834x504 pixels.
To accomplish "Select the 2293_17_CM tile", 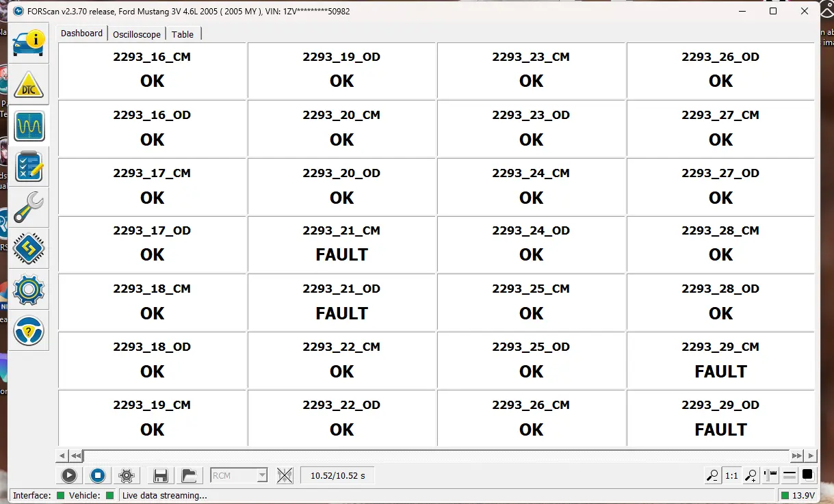I will (152, 186).
